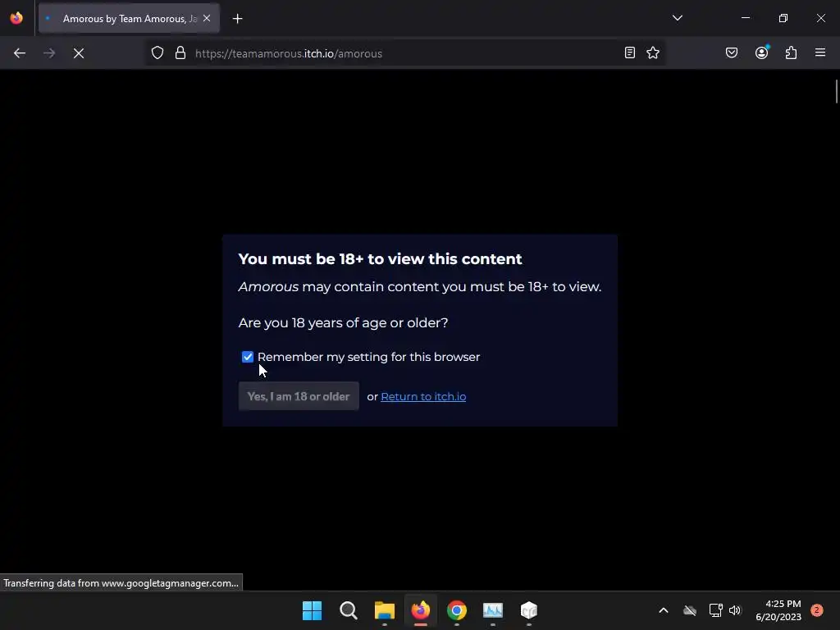Open the extensions puzzle icon

791,52
